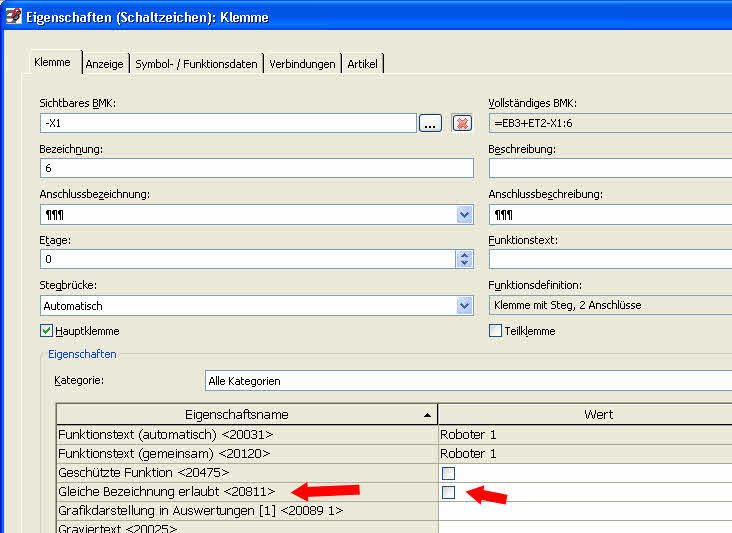The width and height of the screenshot is (732, 533).
Task: Enable the Teilklemme checkbox
Action: [x=495, y=331]
